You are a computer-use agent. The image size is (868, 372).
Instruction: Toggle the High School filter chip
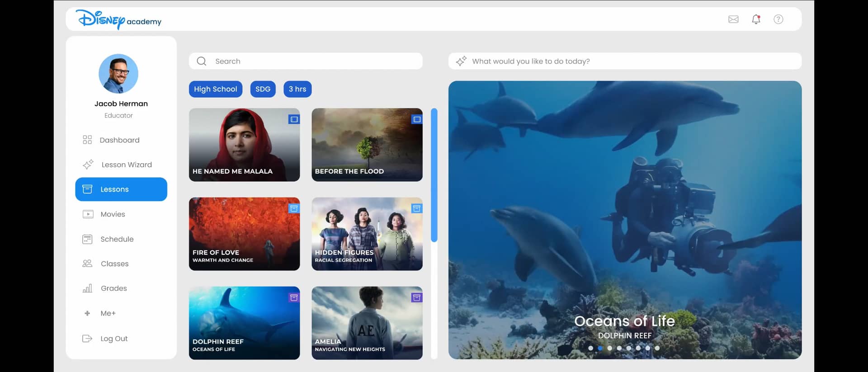point(216,89)
